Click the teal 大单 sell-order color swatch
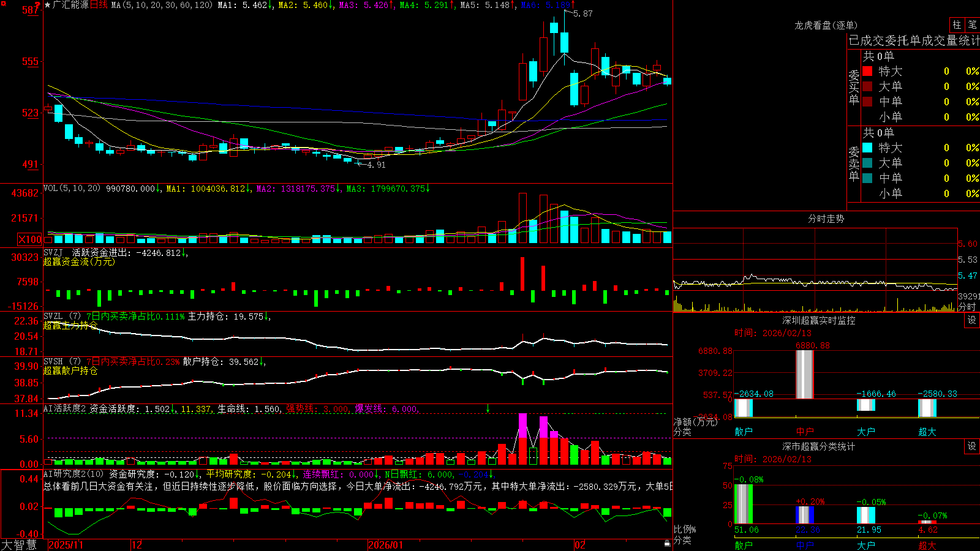 (x=867, y=163)
